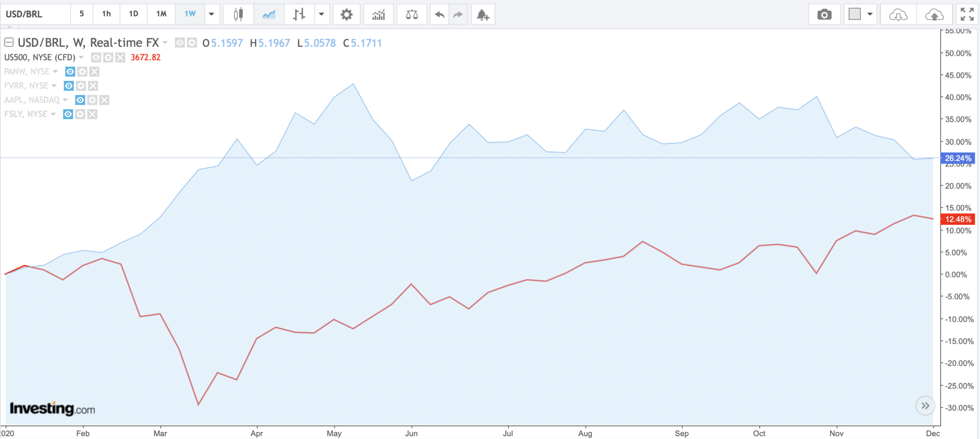Collapse the legend with minus box
This screenshot has width=980, height=439.
[9, 43]
